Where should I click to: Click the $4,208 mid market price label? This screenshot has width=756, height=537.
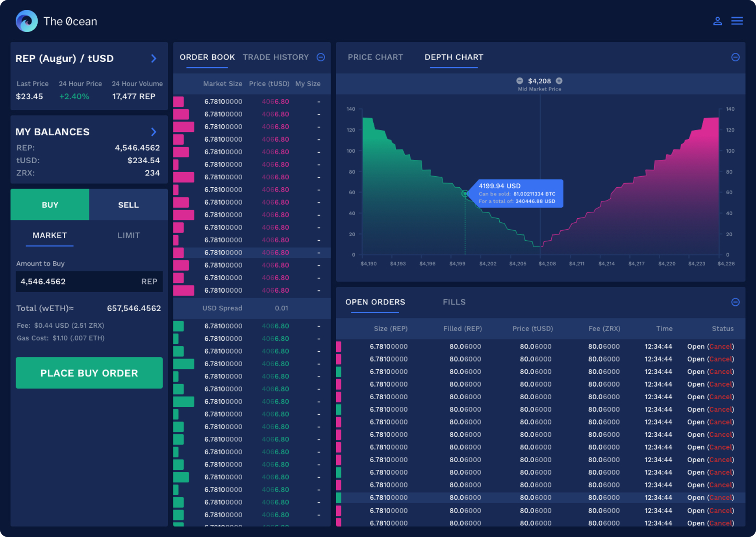coord(539,81)
